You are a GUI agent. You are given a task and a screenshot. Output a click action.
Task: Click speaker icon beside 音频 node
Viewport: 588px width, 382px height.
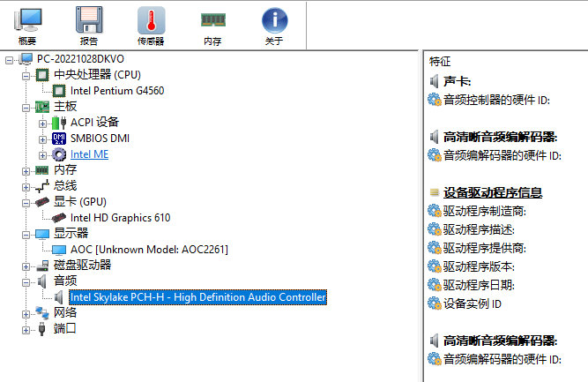(42, 281)
